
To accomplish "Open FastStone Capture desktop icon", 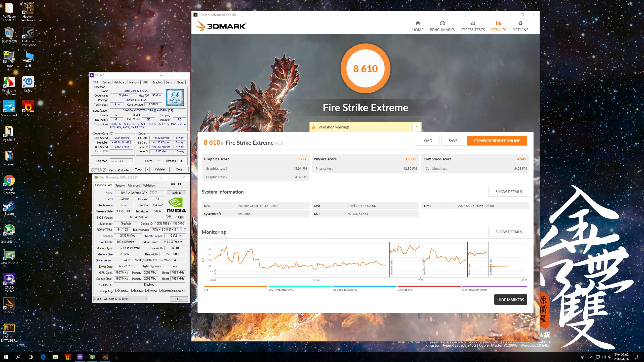I will coord(9,86).
